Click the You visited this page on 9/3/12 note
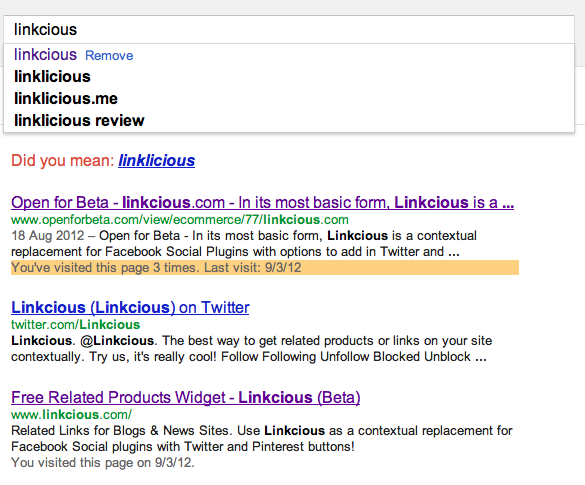 [103, 463]
